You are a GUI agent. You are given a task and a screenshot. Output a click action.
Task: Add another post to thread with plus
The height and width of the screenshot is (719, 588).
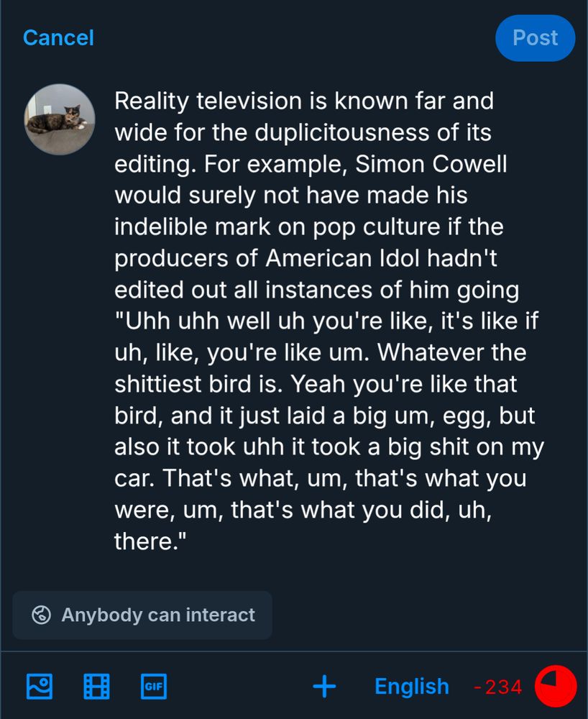click(x=324, y=686)
